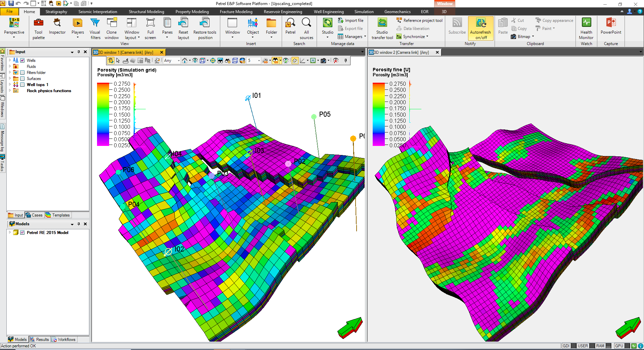Open the Inspector tool
644x350 pixels.
pyautogui.click(x=57, y=27)
